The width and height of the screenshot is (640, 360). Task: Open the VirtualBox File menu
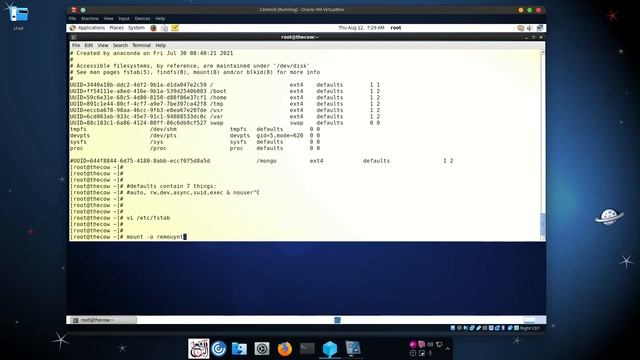tap(73, 18)
